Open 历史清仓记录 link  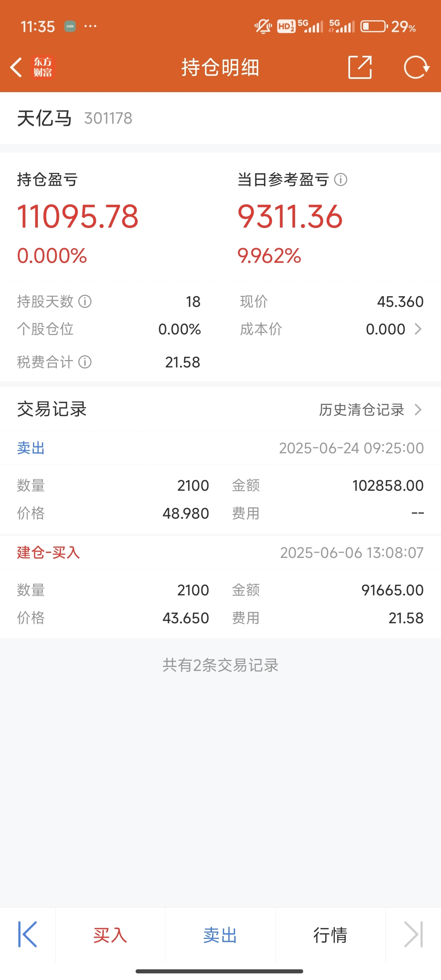361,410
